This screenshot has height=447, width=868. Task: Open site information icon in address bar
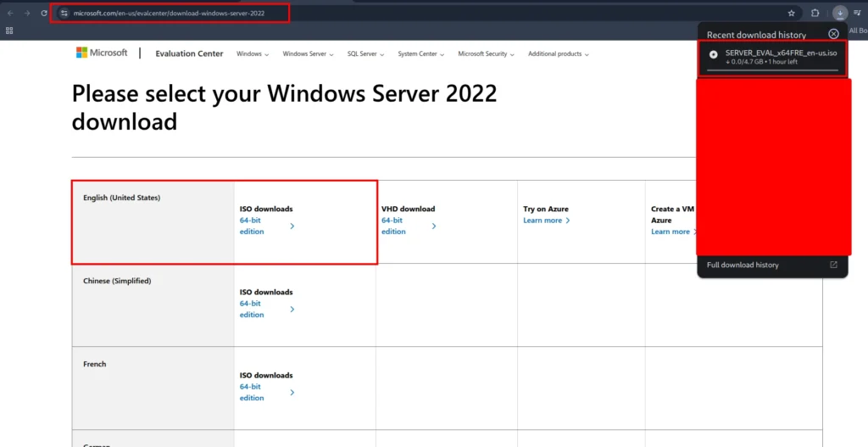click(64, 14)
